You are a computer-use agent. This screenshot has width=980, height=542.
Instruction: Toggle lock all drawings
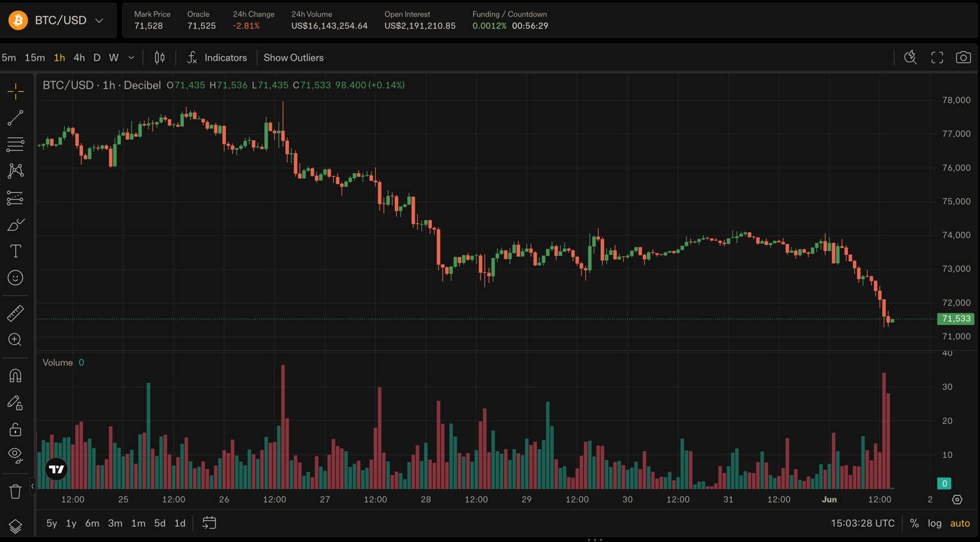tap(15, 429)
